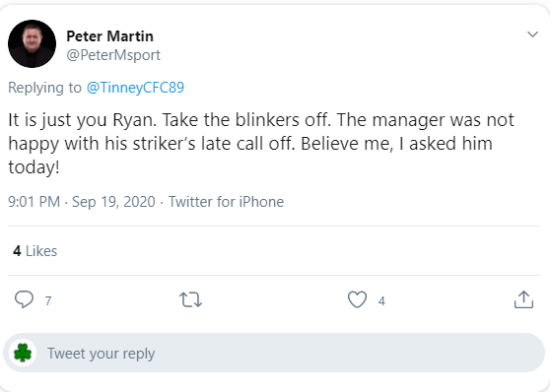Like the tweet with heart icon
This screenshot has height=392, width=550.
pos(357,299)
